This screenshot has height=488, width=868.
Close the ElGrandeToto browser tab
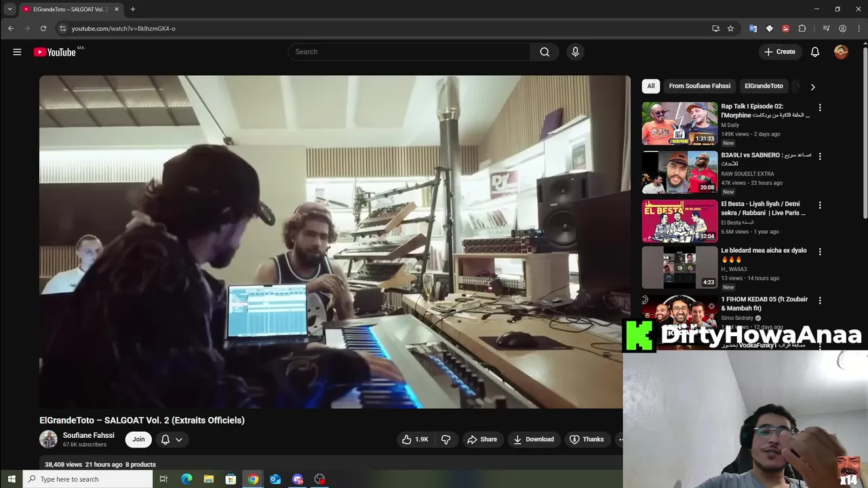[x=116, y=9]
